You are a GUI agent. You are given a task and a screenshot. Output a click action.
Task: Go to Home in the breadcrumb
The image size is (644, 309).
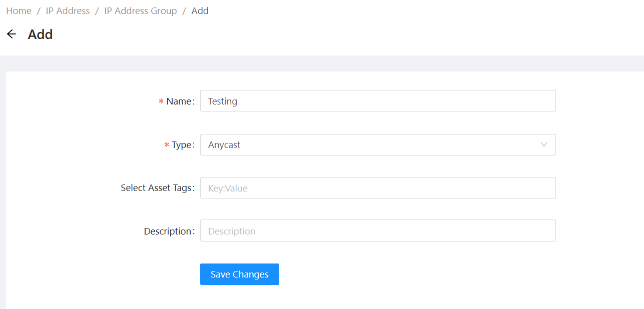(19, 11)
